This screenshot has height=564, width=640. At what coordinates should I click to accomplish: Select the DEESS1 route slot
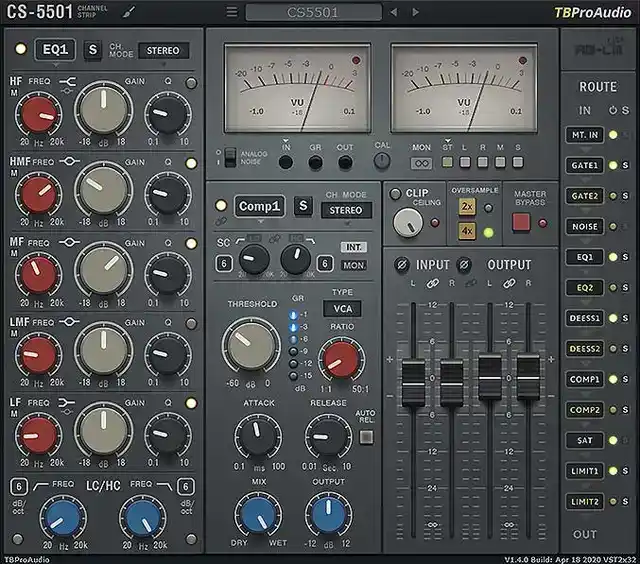point(584,318)
